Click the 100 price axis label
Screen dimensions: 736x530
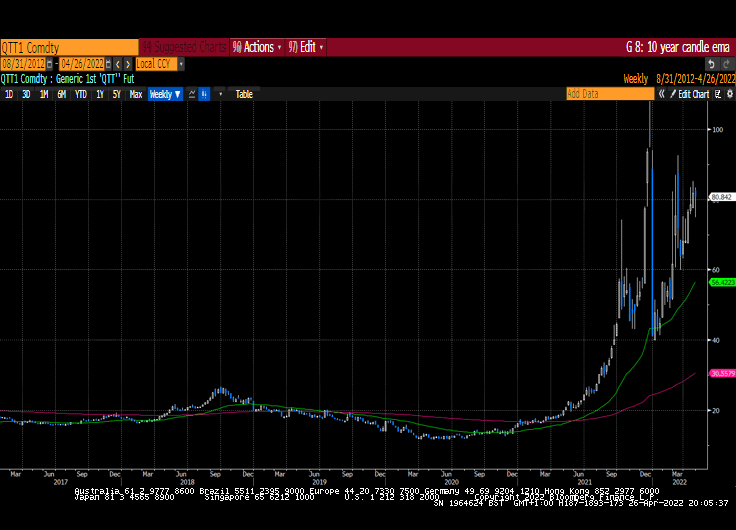pyautogui.click(x=718, y=130)
